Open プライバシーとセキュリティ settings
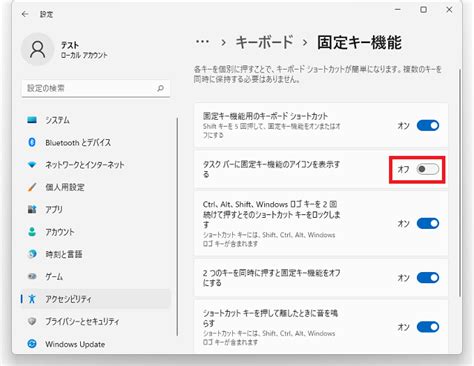474x366 pixels. (x=96, y=321)
